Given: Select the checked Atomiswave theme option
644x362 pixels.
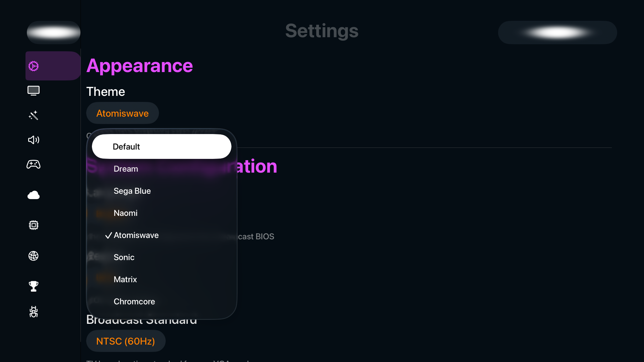Looking at the screenshot, I should click(x=136, y=235).
